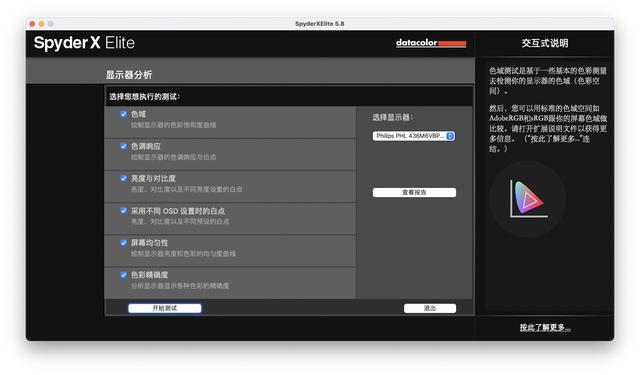Click the 选择您想执行的测试 heading
Screen dimensions: 640x375
click(144, 97)
